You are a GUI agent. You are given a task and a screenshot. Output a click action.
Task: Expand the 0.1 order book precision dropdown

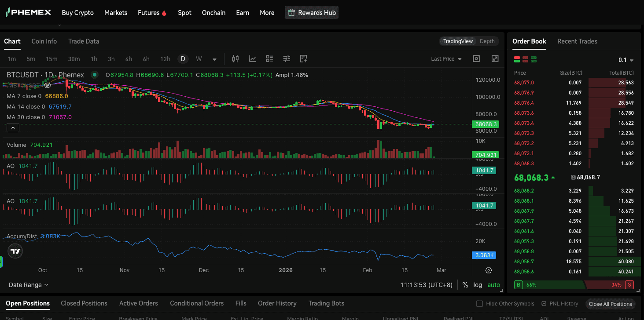coord(626,60)
